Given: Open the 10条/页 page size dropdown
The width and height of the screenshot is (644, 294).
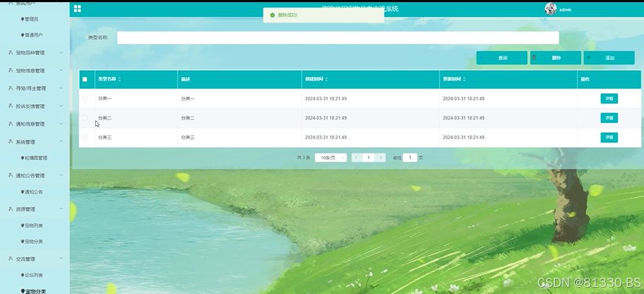Looking at the screenshot, I should 330,158.
